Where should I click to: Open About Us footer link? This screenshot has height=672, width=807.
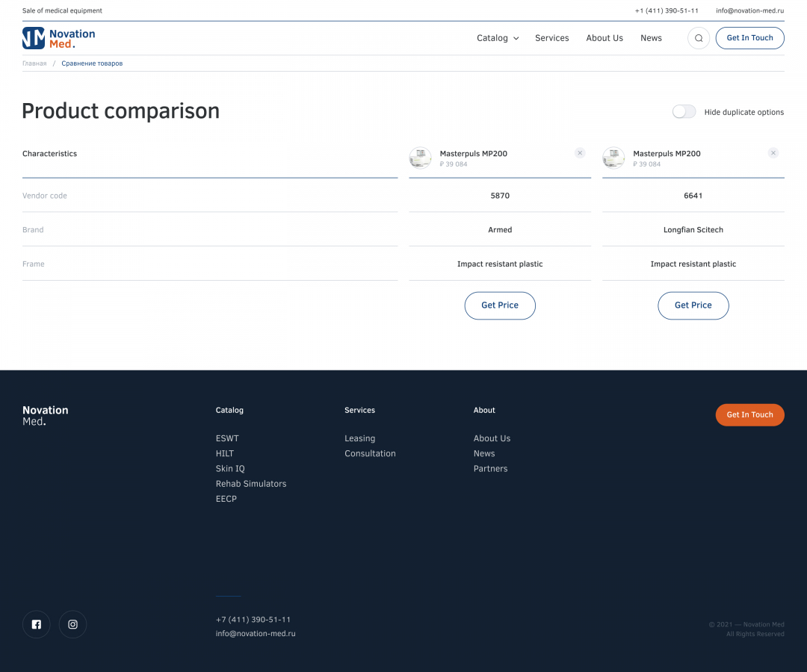tap(492, 438)
